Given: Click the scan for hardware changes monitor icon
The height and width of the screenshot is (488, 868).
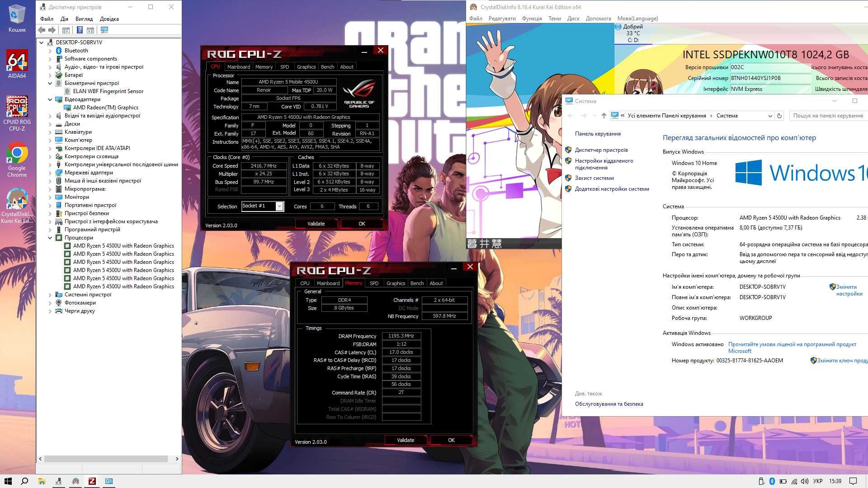Looking at the screenshot, I should click(104, 30).
